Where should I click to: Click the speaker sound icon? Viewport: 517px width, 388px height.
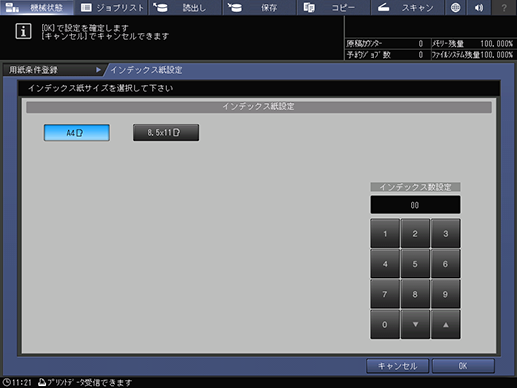tap(479, 7)
